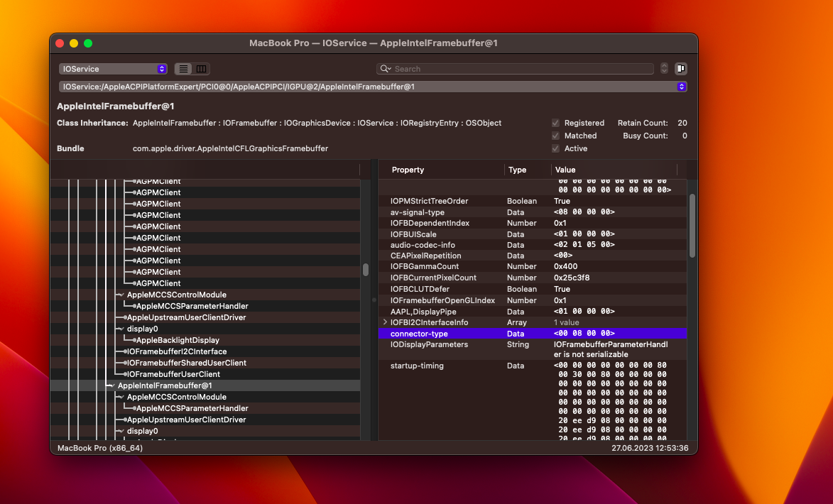Collapse the AppleIntelFramebuffer@1 tree node

(111, 385)
